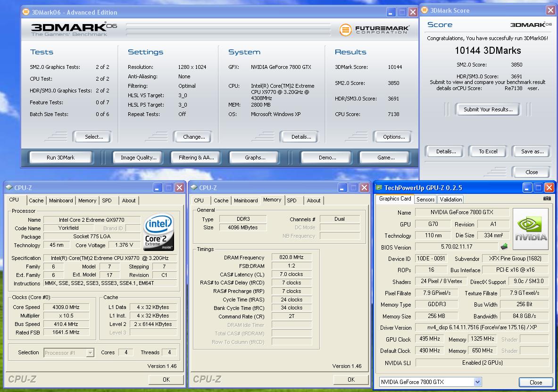Viewport: 558px width, 392px height.
Task: Click the Subvendor XFX Pine Group field
Action: (515, 259)
